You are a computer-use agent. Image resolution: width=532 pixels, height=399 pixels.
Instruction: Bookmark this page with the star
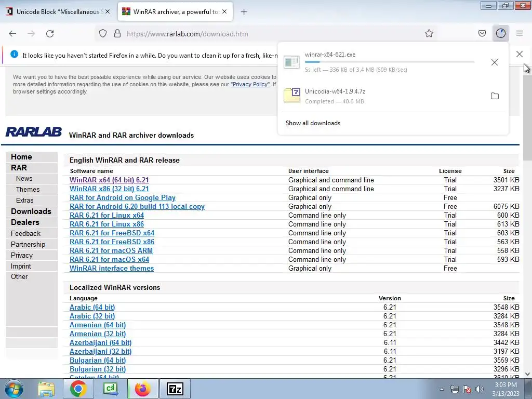click(429, 34)
